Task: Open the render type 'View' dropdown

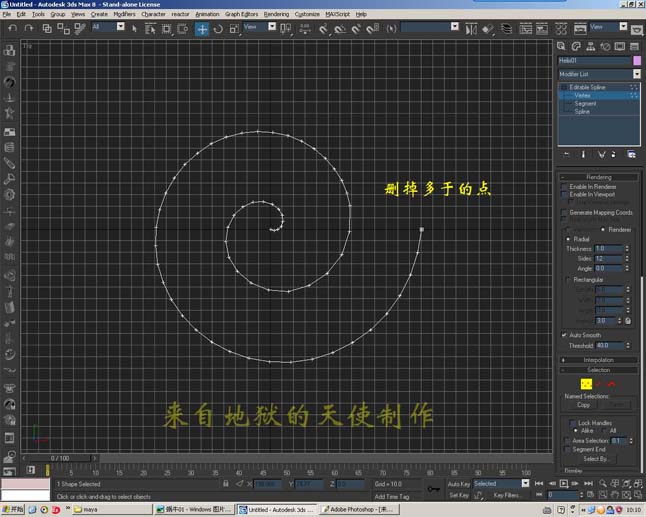Action: pos(623,27)
